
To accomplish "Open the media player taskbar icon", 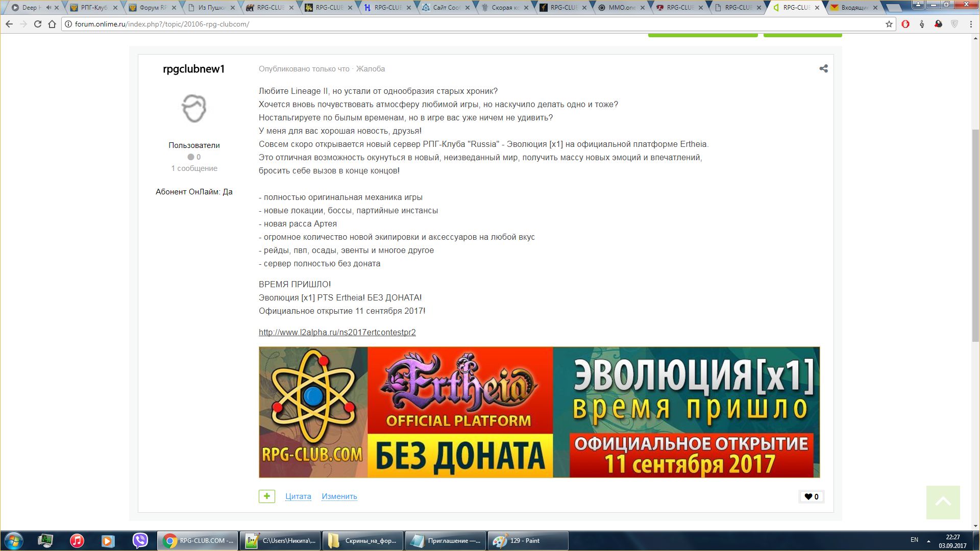I will click(x=108, y=541).
